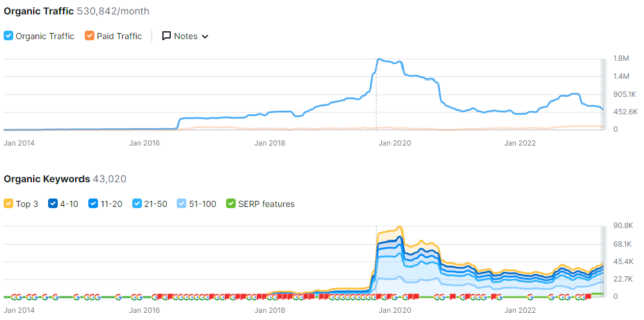Image resolution: width=644 pixels, height=320 pixels.
Task: Uncheck the Organic Traffic checkbox
Action: click(x=8, y=36)
